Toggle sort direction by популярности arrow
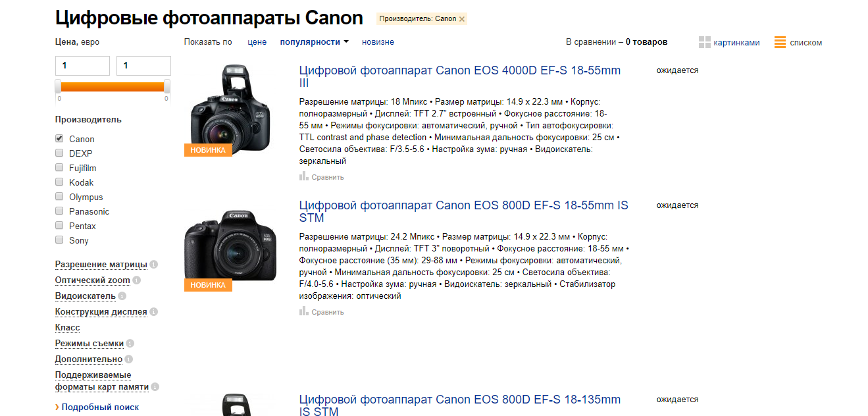The width and height of the screenshot is (868, 416). [346, 42]
